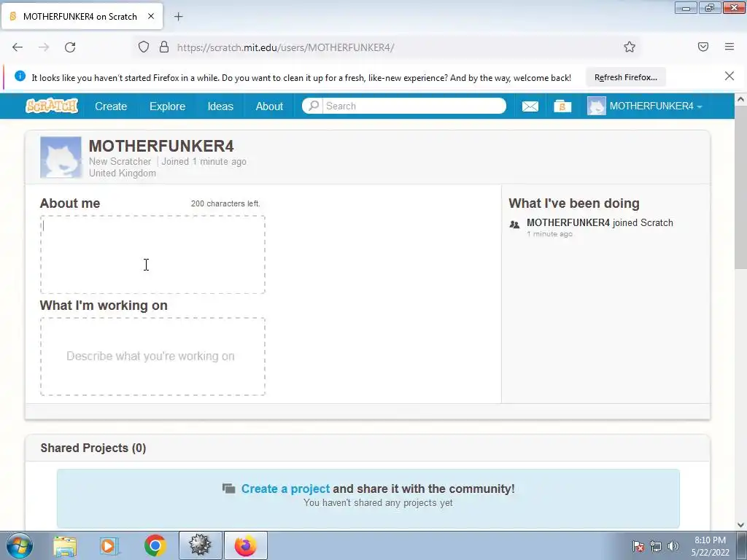Viewport: 747px width, 560px height.
Task: Click the Create a project link
Action: point(285,489)
